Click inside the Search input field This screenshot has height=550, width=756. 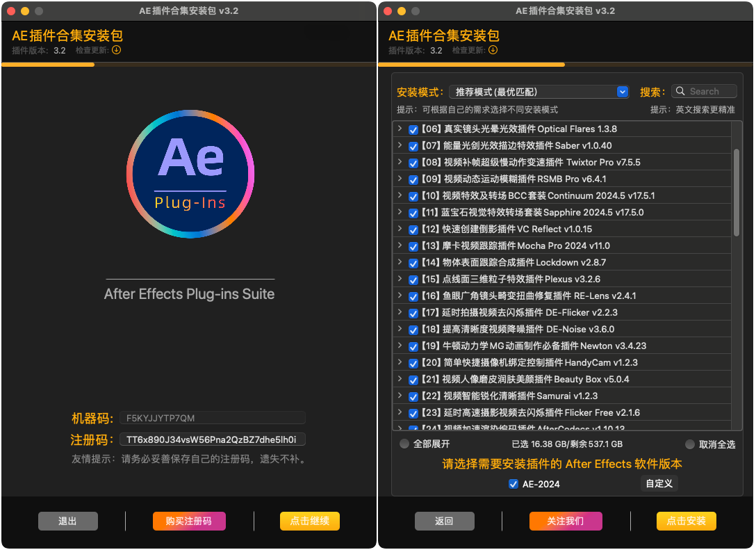709,91
